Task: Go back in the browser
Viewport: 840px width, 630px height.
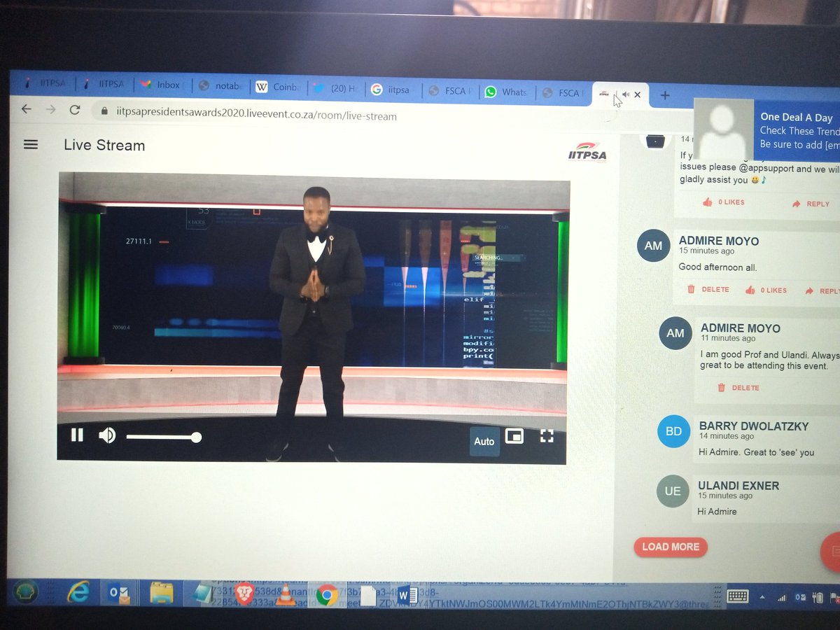Action: (26, 109)
